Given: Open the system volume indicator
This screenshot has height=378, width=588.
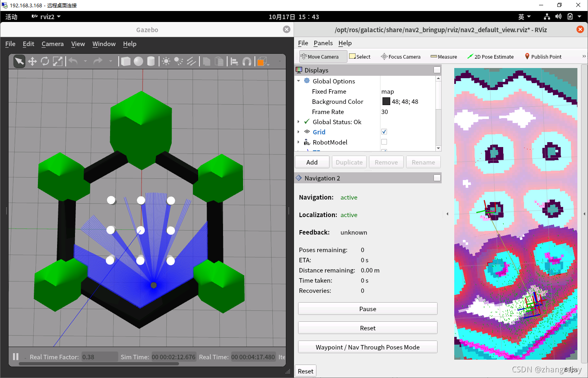Looking at the screenshot, I should pyautogui.click(x=558, y=17).
